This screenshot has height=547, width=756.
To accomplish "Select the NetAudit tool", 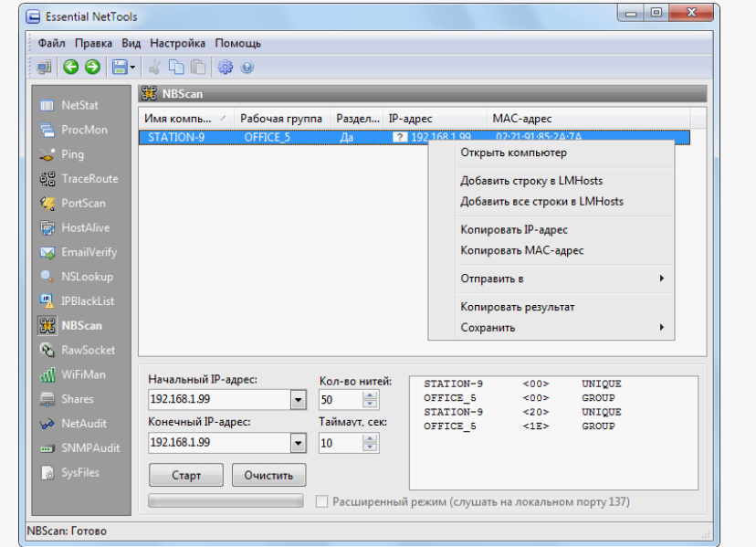I will (x=73, y=424).
